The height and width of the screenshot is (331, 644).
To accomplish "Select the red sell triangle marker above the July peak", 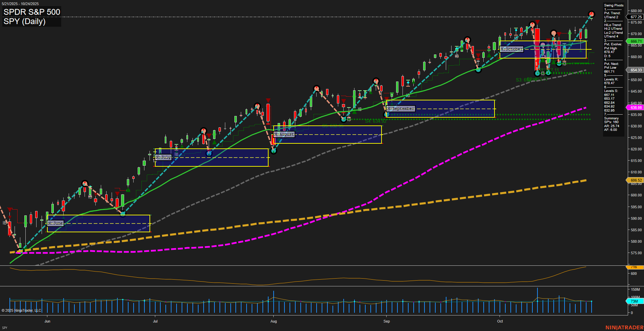I will [x=268, y=100].
